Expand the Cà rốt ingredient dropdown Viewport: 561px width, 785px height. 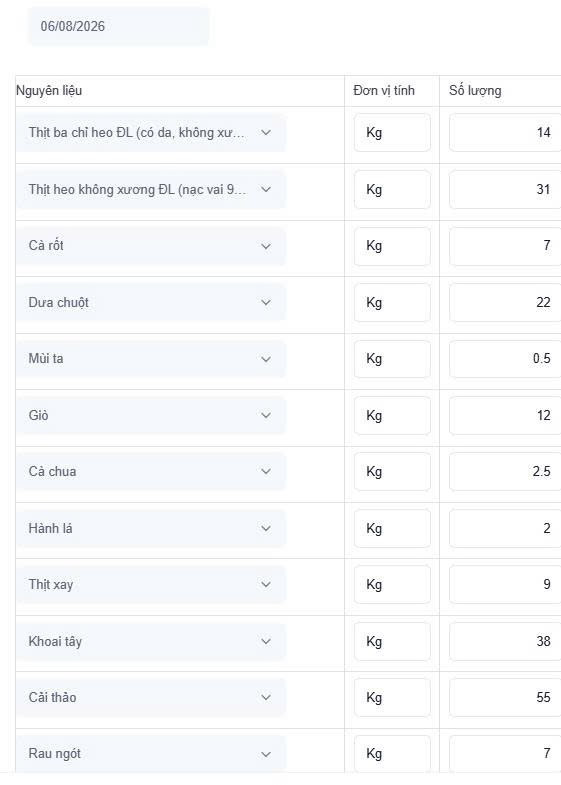(x=151, y=246)
